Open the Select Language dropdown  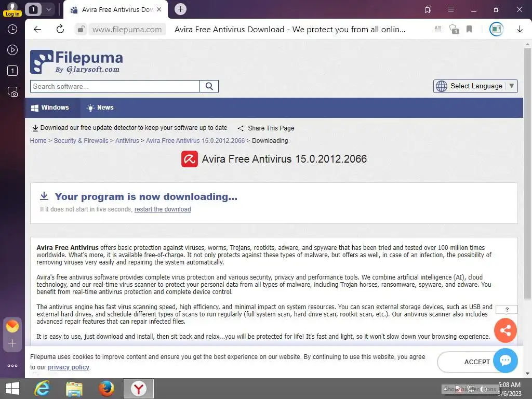click(x=475, y=86)
